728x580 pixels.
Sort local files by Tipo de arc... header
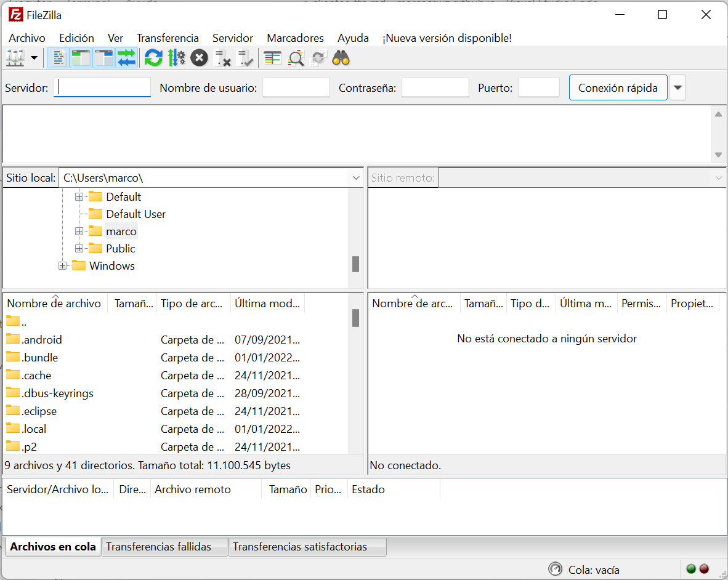[x=193, y=304]
